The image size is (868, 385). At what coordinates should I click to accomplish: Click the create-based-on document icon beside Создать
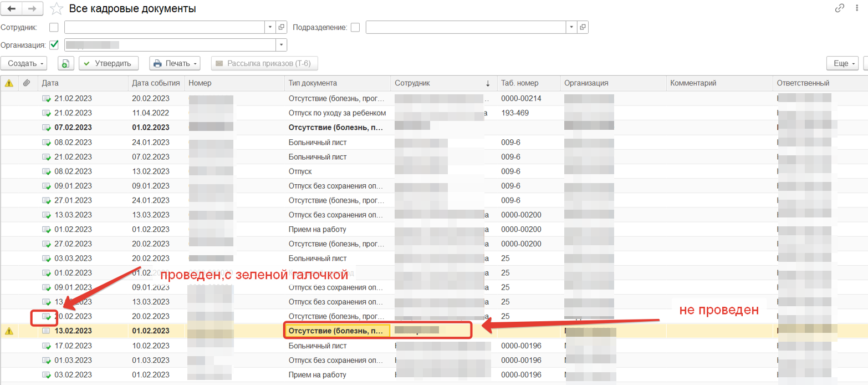coord(65,64)
